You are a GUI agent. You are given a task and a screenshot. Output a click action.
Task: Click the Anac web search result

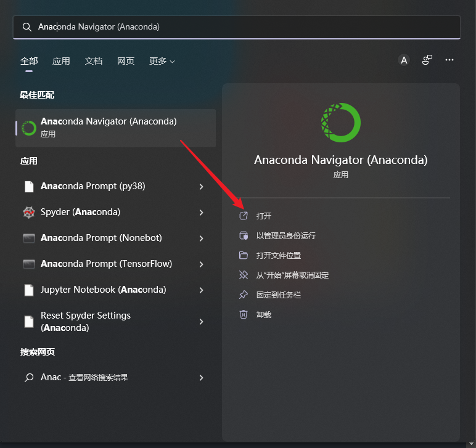(116, 377)
